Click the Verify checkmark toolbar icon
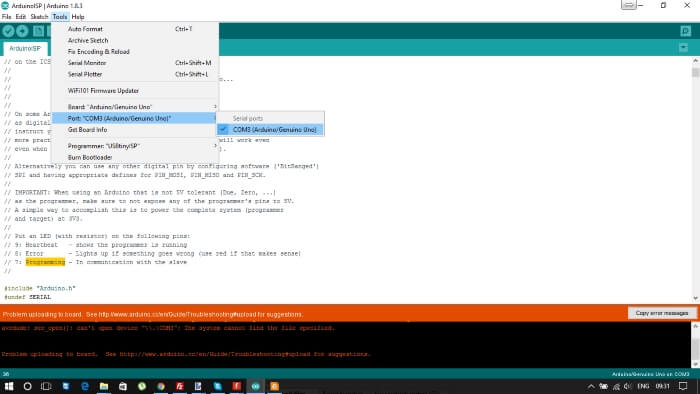The width and height of the screenshot is (700, 394). pyautogui.click(x=8, y=31)
